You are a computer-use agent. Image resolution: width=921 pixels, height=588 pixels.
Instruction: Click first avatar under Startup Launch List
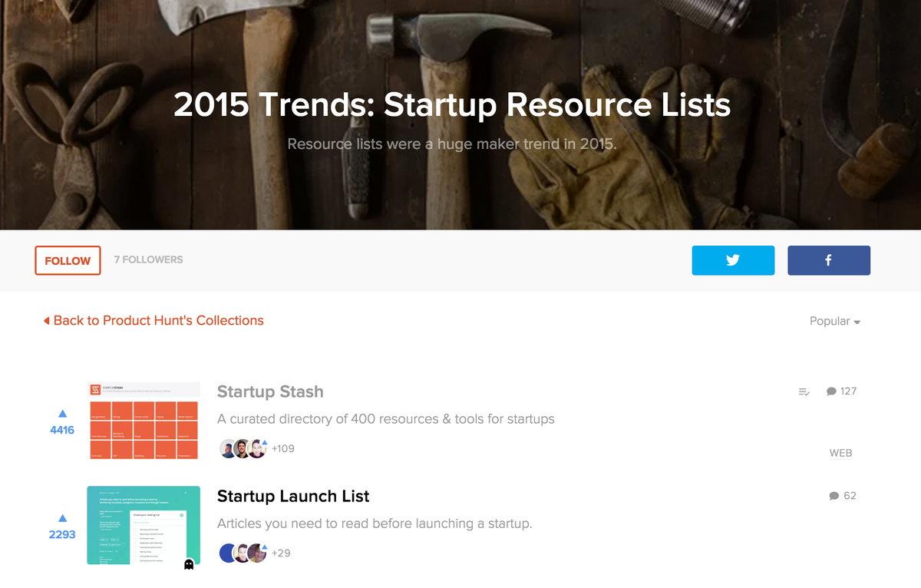[x=228, y=553]
